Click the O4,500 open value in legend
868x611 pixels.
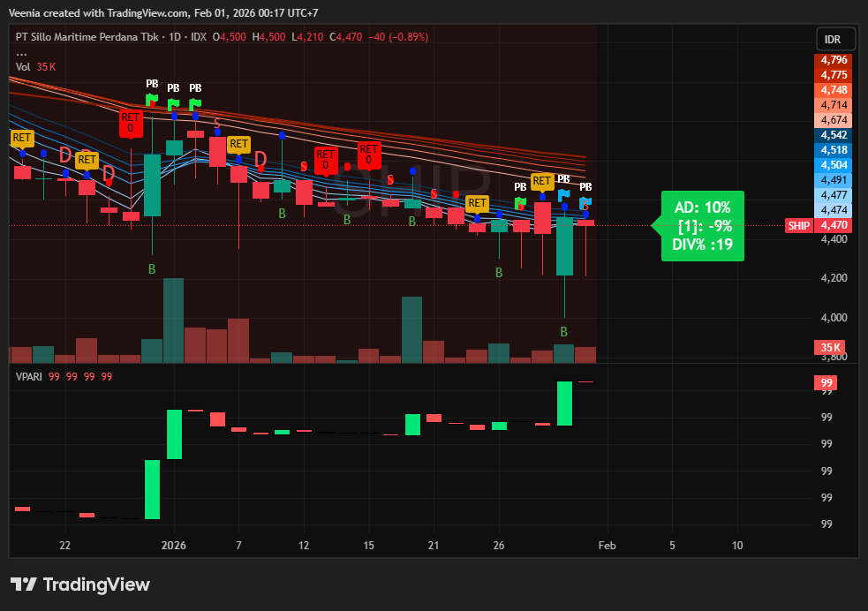click(230, 37)
